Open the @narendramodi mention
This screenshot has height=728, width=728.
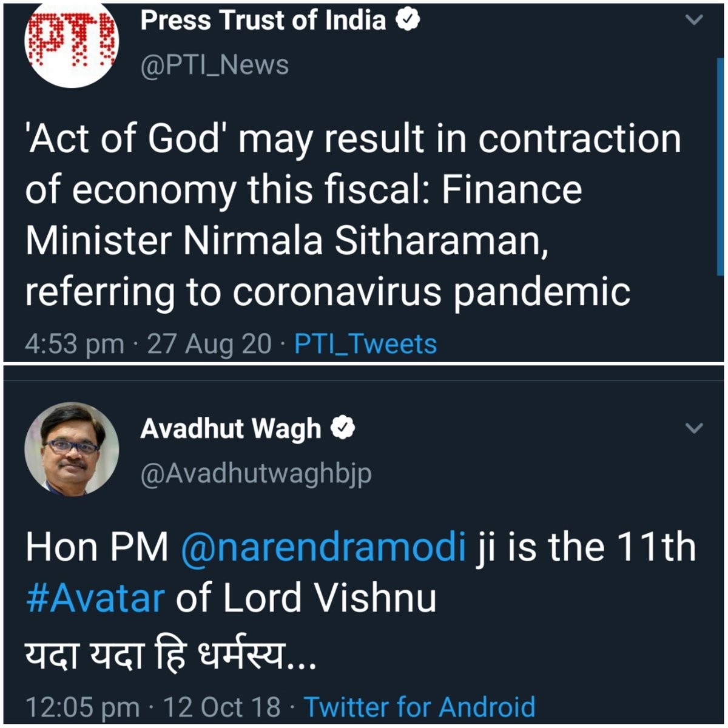[x=323, y=547]
